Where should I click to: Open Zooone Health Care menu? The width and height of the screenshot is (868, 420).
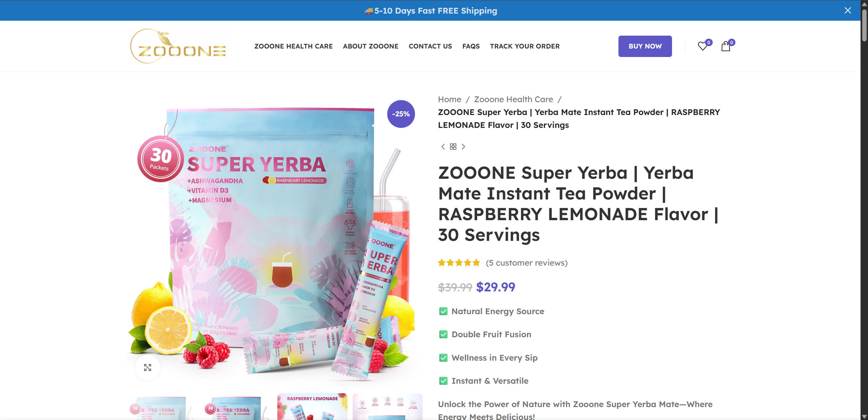click(x=293, y=46)
